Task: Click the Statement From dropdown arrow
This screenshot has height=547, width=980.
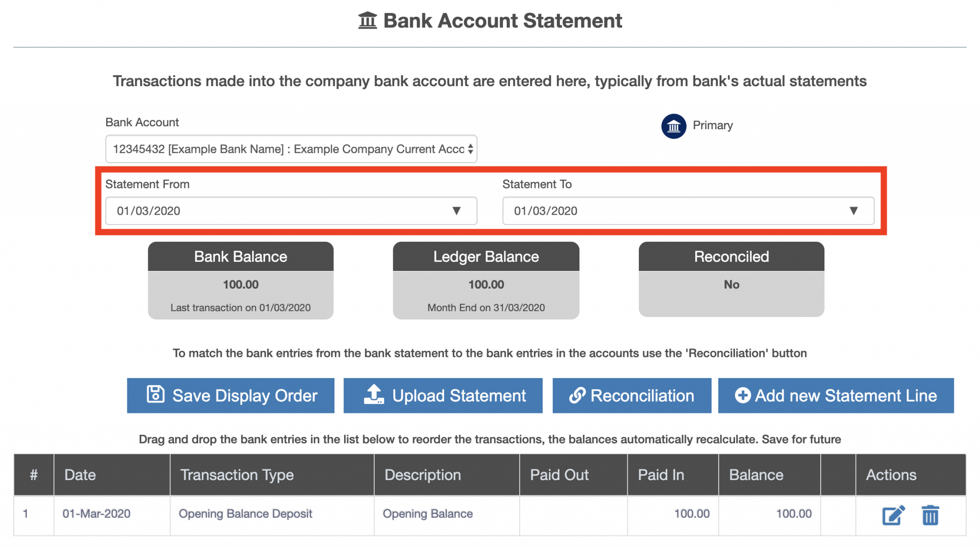Action: click(457, 211)
